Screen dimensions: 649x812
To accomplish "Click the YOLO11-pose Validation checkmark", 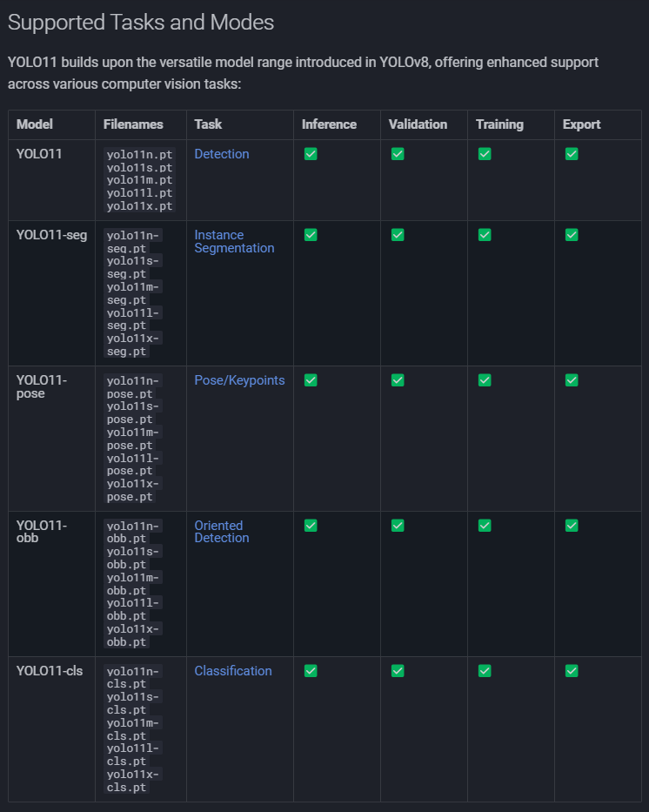I will tap(398, 380).
